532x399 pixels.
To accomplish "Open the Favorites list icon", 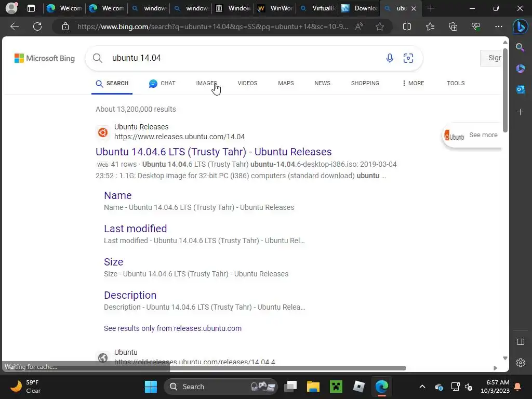I will click(430, 26).
